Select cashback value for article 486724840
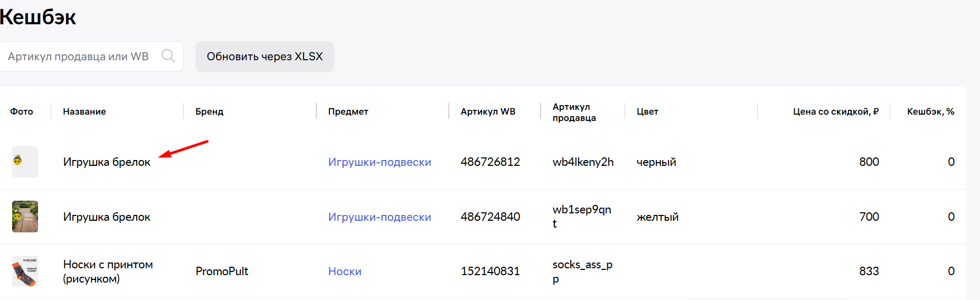Image resolution: width=980 pixels, height=300 pixels. coord(951,217)
